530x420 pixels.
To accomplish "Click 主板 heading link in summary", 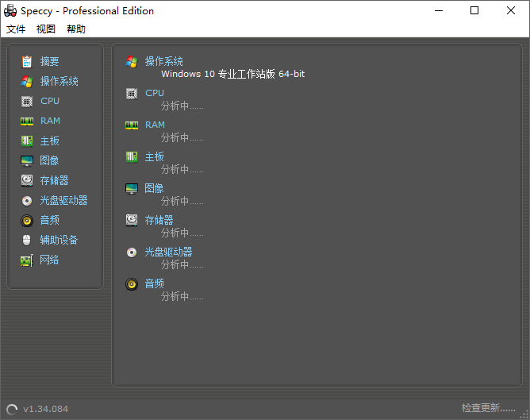I will [x=155, y=156].
